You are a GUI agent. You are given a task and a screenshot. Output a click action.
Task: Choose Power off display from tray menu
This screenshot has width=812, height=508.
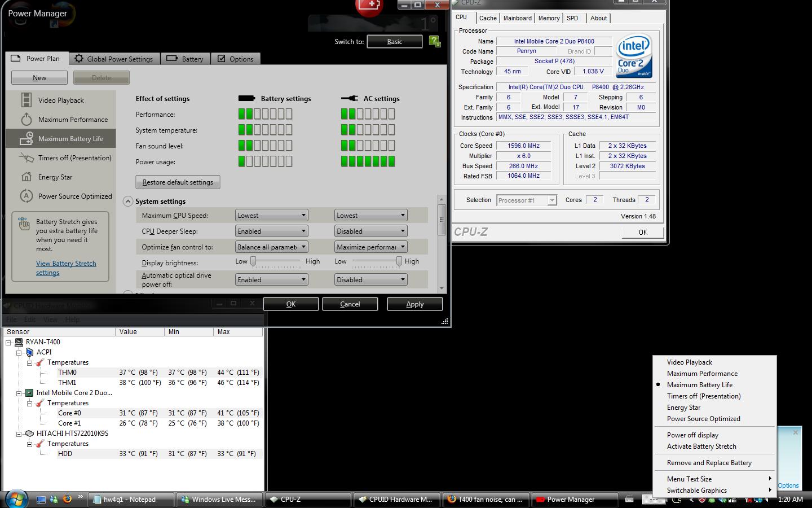(714, 435)
